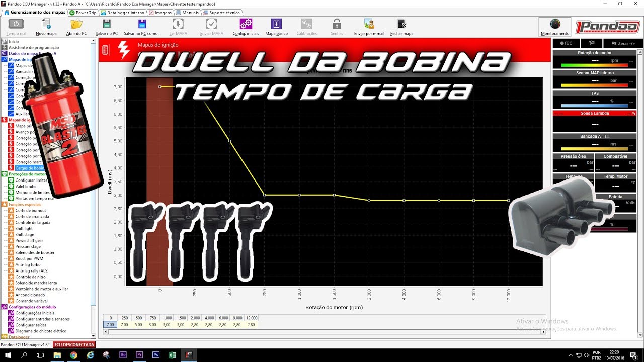Open the Suporte técnico tab

pos(221,12)
